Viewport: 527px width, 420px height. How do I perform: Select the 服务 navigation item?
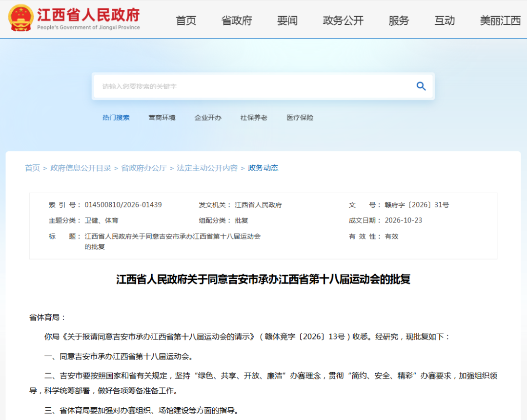(x=399, y=20)
